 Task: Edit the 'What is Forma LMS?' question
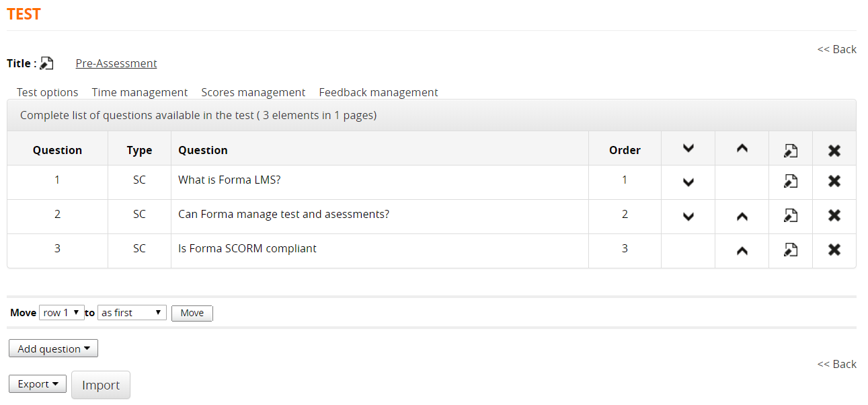(x=791, y=181)
